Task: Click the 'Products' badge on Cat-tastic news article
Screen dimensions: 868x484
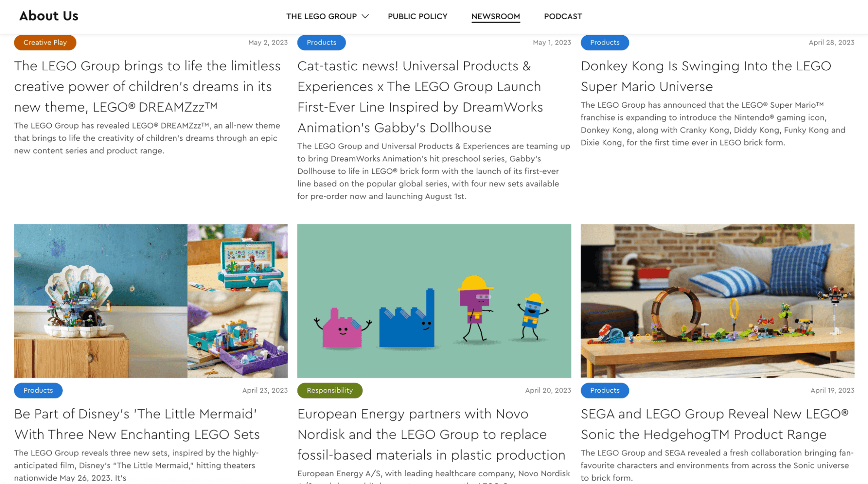Action: (321, 42)
